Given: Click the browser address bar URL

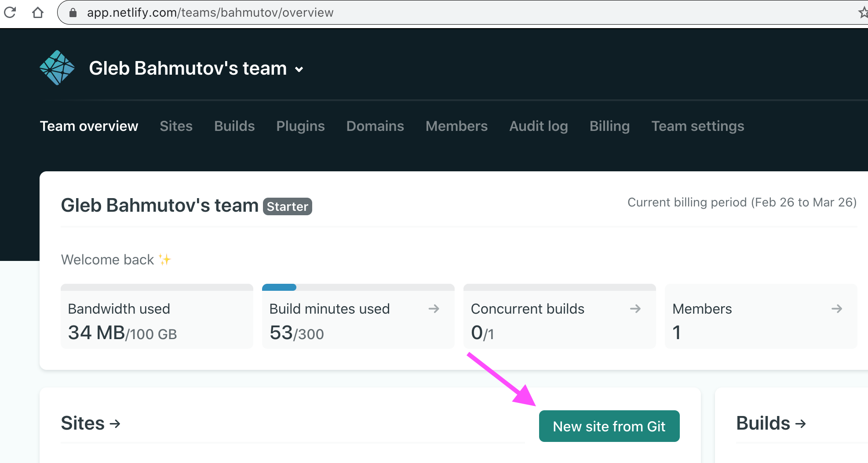Looking at the screenshot, I should coord(210,13).
